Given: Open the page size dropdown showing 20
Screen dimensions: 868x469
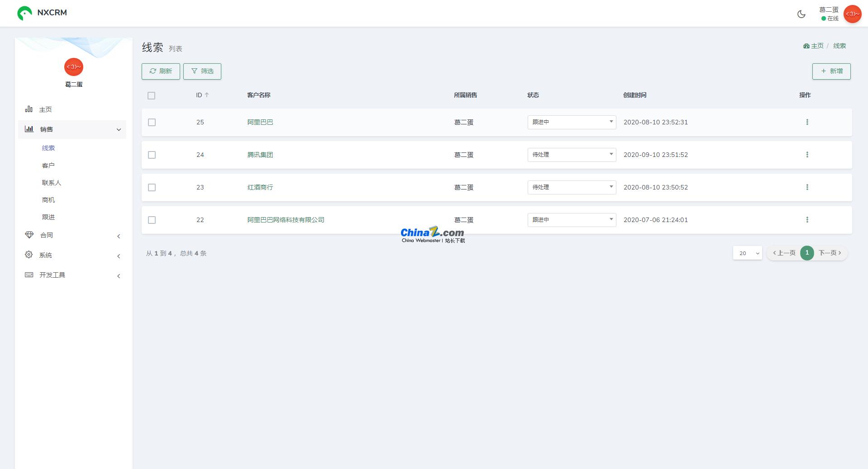Looking at the screenshot, I should pos(747,253).
